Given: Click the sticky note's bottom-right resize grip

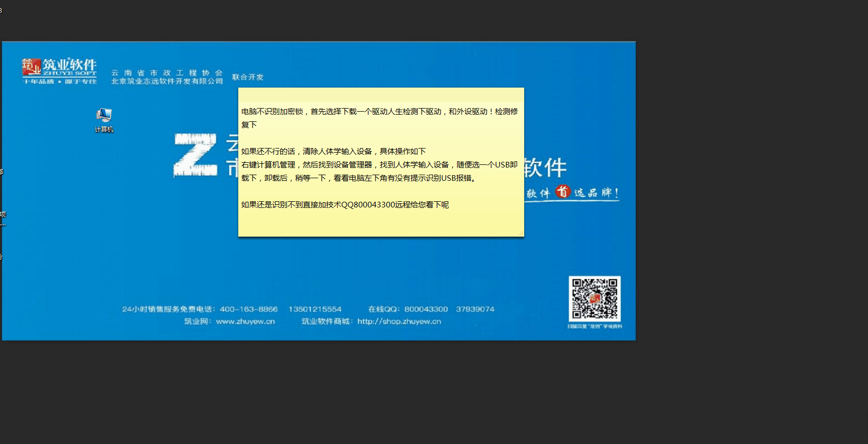Looking at the screenshot, I should (x=521, y=234).
